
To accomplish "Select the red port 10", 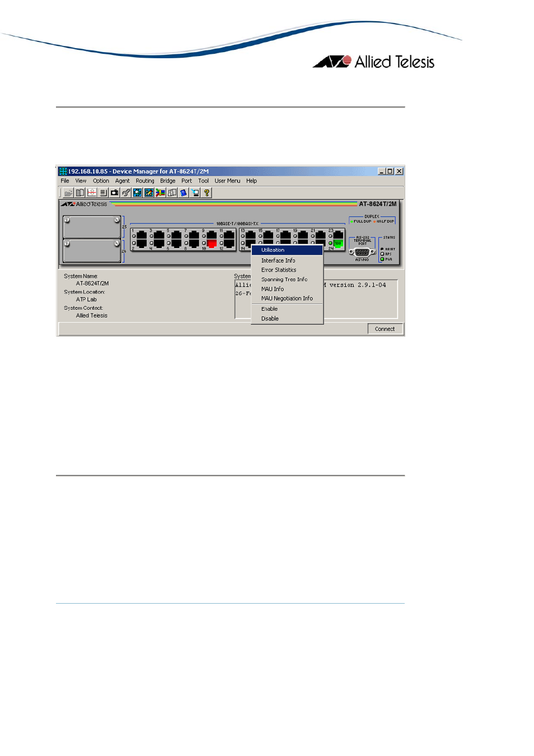I will point(212,244).
